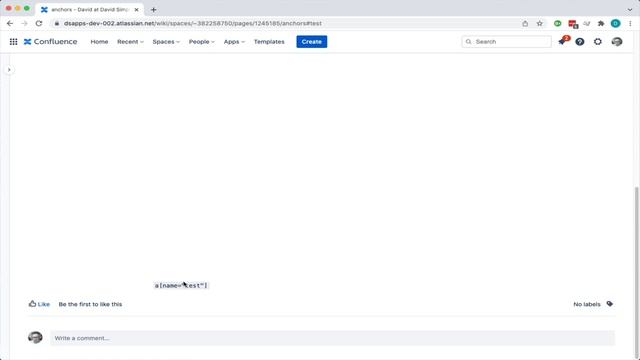
Task: Expand the collapsed sidebar chevron
Action: [9, 70]
